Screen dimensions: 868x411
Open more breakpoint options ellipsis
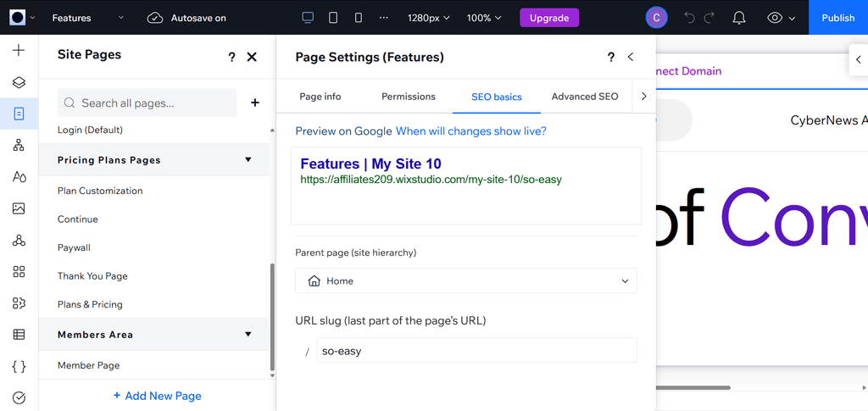pos(384,18)
